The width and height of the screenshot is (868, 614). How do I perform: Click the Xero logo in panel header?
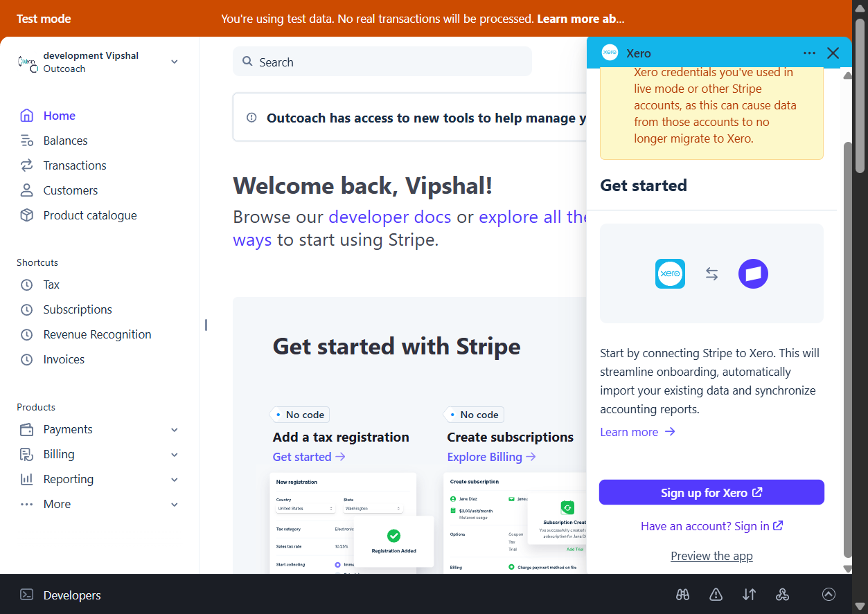[610, 53]
